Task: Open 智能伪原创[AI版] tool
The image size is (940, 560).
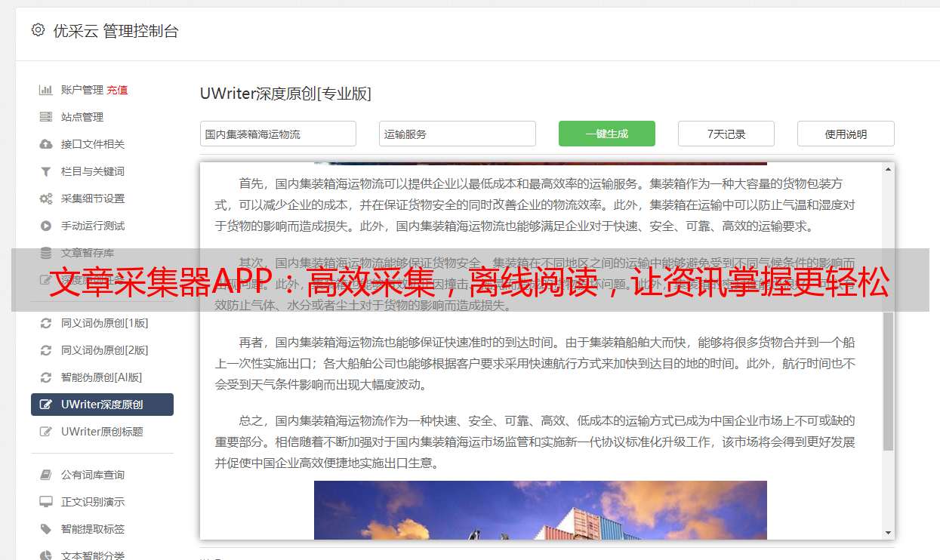Action: (102, 377)
